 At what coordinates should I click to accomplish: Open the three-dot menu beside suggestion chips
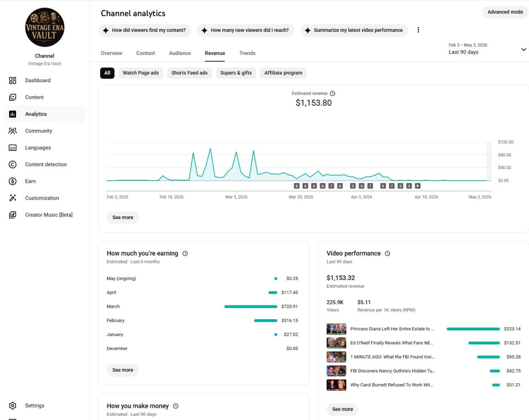[418, 30]
